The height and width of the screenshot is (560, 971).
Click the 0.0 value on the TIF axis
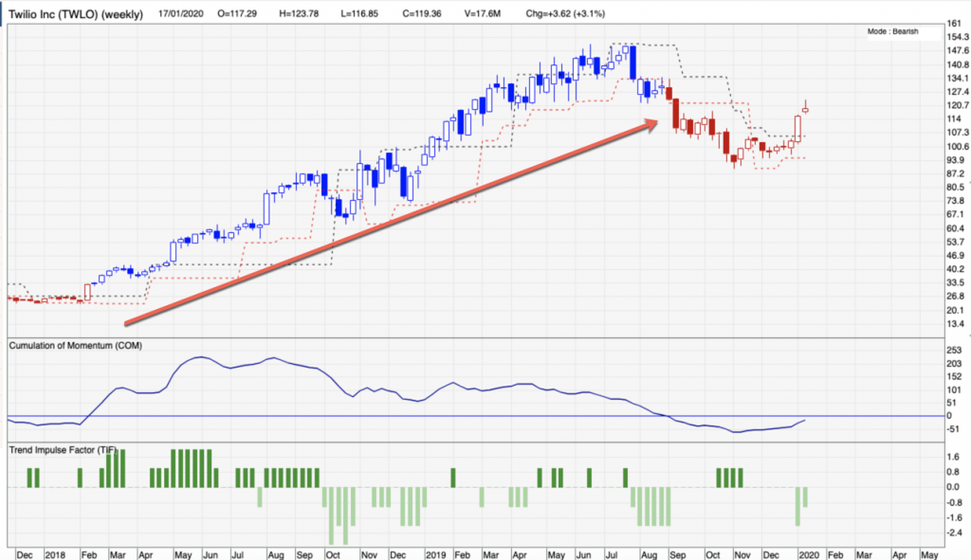pyautogui.click(x=953, y=487)
